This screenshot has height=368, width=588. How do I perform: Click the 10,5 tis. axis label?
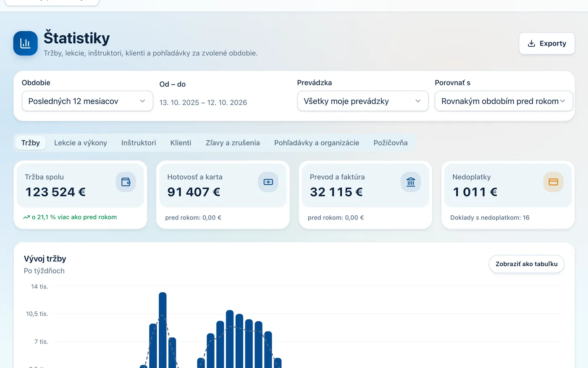tap(37, 314)
